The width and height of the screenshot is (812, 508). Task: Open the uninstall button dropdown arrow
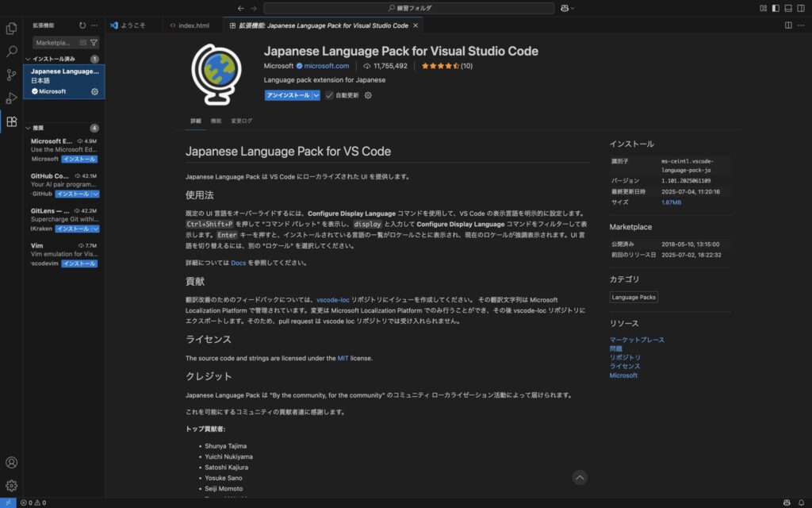tap(316, 95)
